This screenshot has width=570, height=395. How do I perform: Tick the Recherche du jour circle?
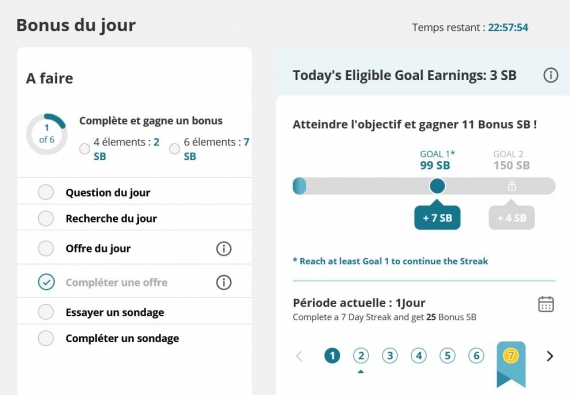[46, 218]
